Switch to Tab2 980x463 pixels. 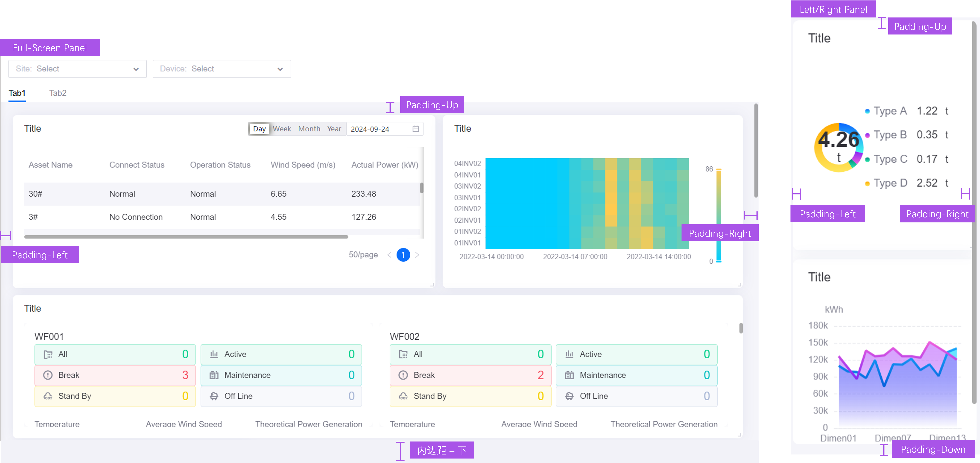point(58,93)
